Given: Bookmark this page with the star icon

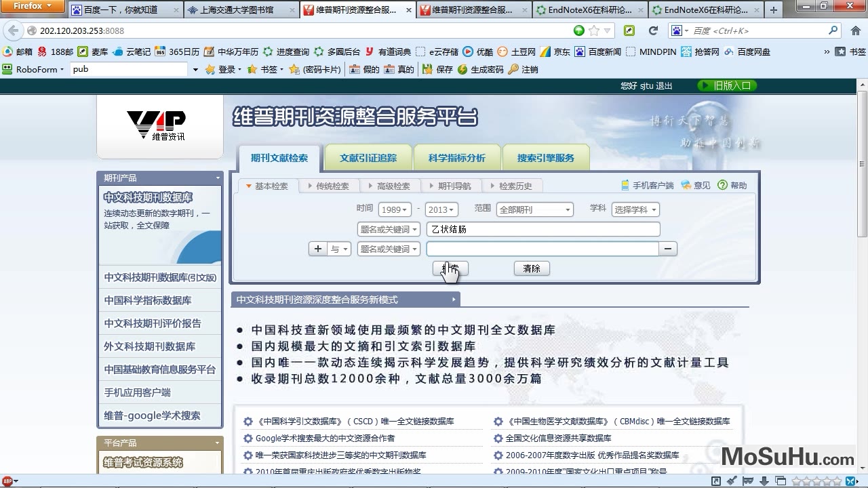Looking at the screenshot, I should [x=594, y=30].
